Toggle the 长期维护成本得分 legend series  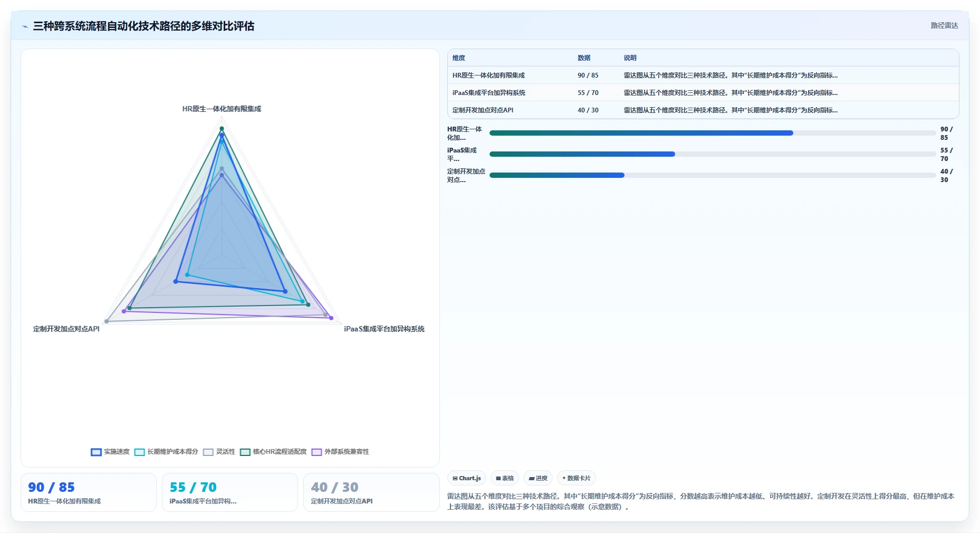[x=166, y=452]
